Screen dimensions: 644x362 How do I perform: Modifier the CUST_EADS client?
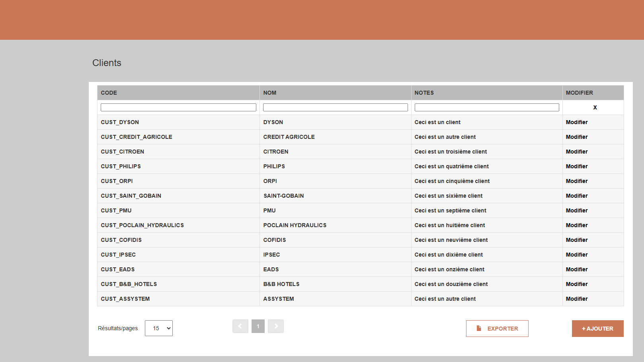click(577, 269)
